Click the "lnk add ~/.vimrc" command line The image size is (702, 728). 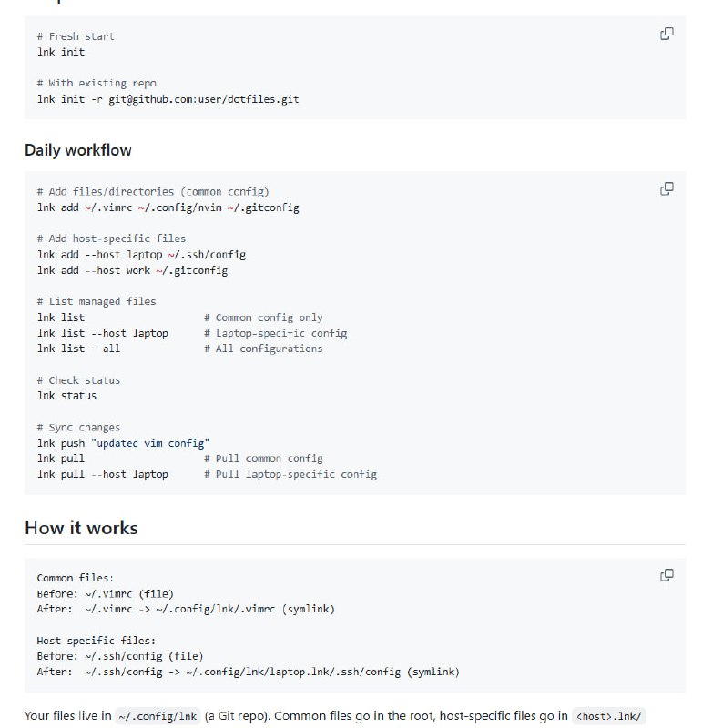(168, 207)
